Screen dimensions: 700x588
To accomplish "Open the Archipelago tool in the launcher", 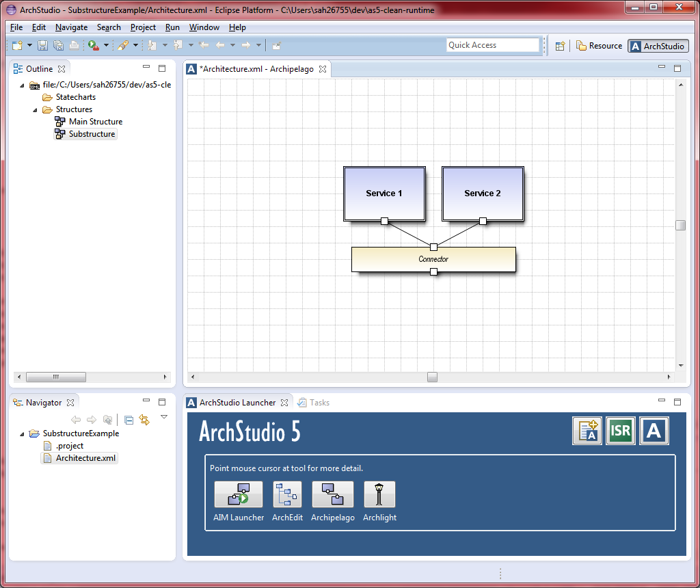I will tap(333, 494).
